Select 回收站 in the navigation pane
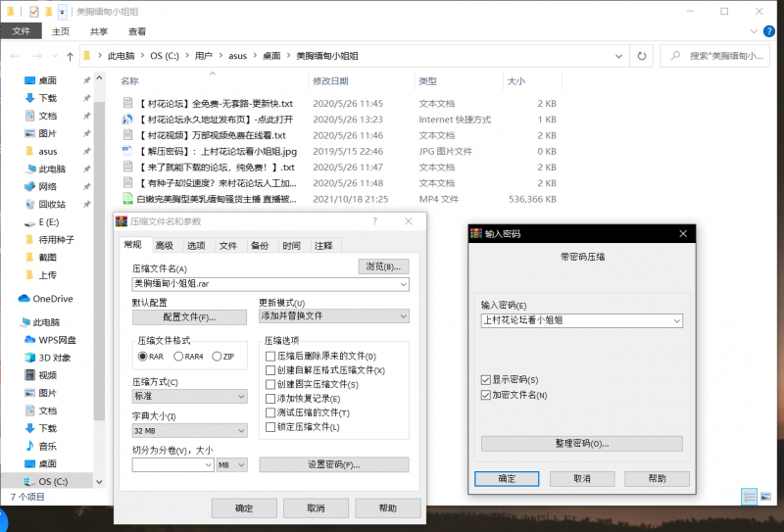The width and height of the screenshot is (784, 532). click(x=53, y=205)
